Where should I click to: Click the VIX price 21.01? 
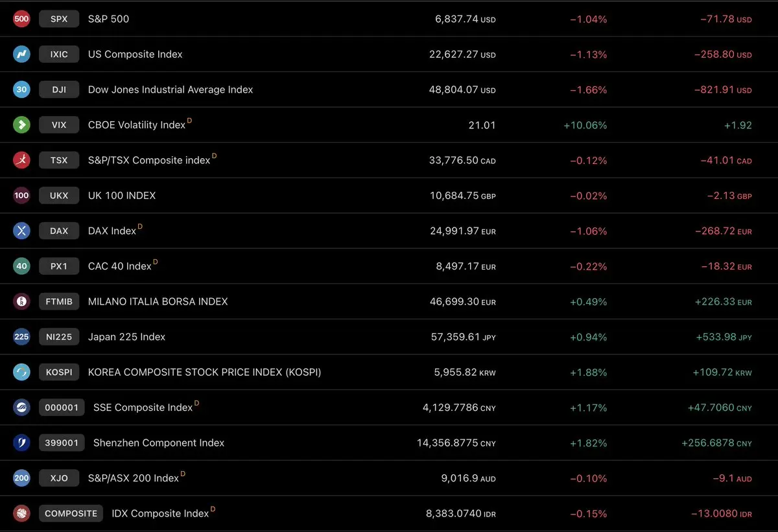click(482, 125)
